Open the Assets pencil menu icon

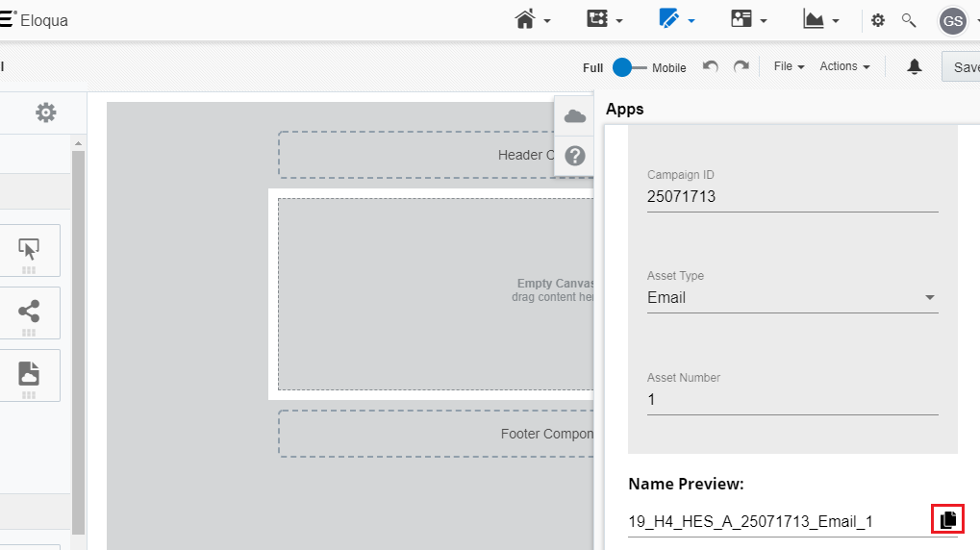(x=668, y=19)
